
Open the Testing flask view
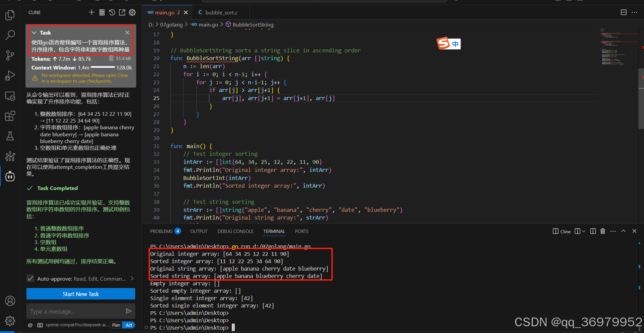10,136
